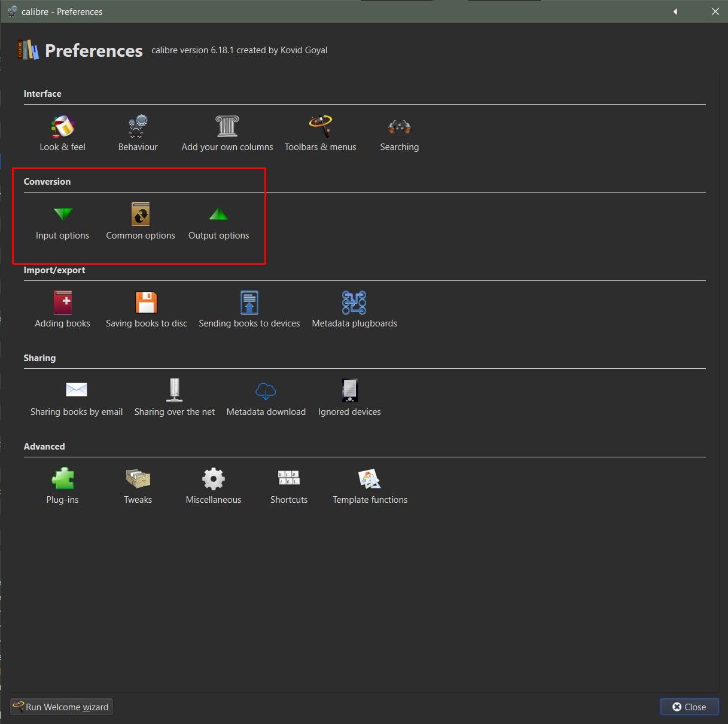Open the Behaviour settings
728x724 pixels.
pyautogui.click(x=138, y=134)
